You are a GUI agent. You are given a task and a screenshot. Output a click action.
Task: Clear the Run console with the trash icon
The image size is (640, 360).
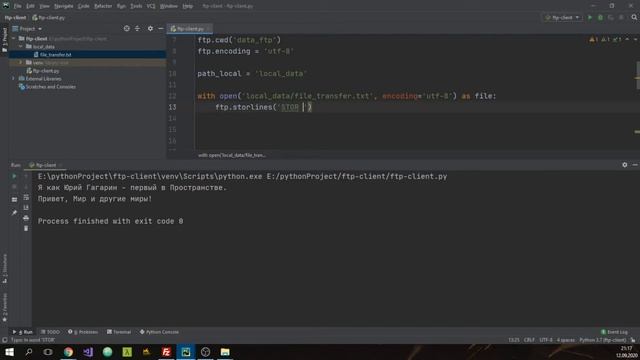pyautogui.click(x=26, y=228)
